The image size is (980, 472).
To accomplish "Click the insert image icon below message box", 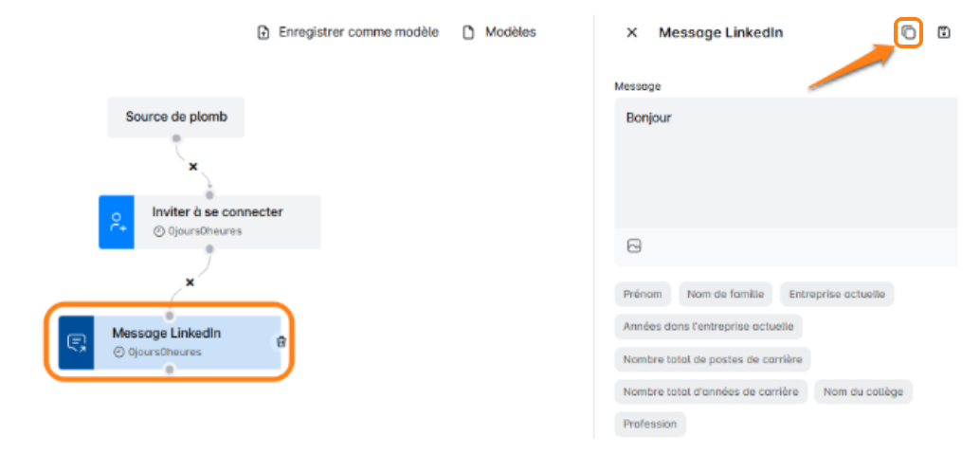I will click(x=634, y=246).
